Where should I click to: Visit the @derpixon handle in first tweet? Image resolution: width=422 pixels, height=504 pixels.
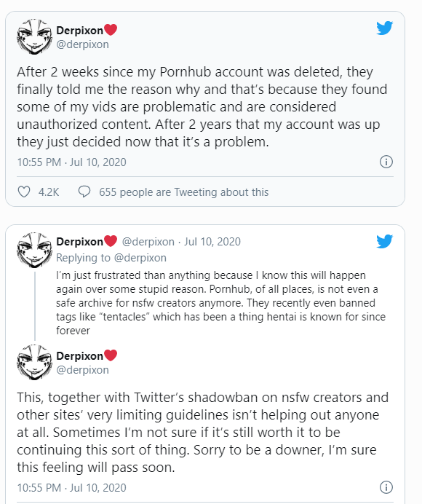82,44
